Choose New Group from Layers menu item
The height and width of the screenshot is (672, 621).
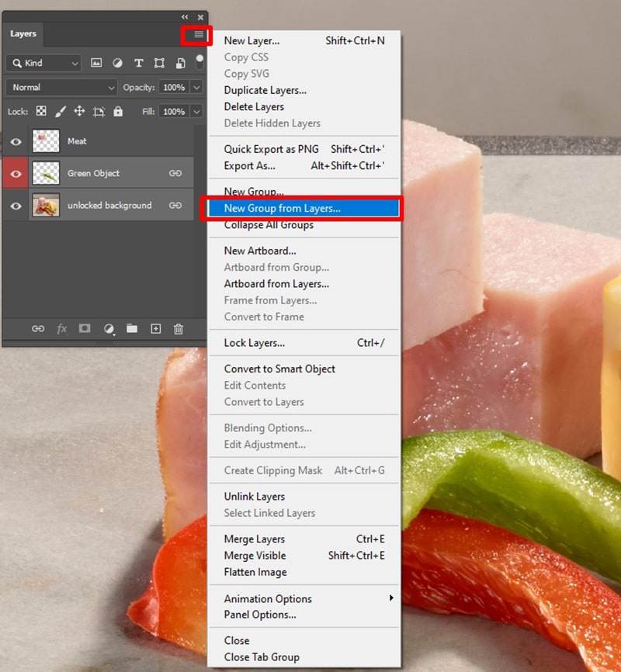coord(282,208)
